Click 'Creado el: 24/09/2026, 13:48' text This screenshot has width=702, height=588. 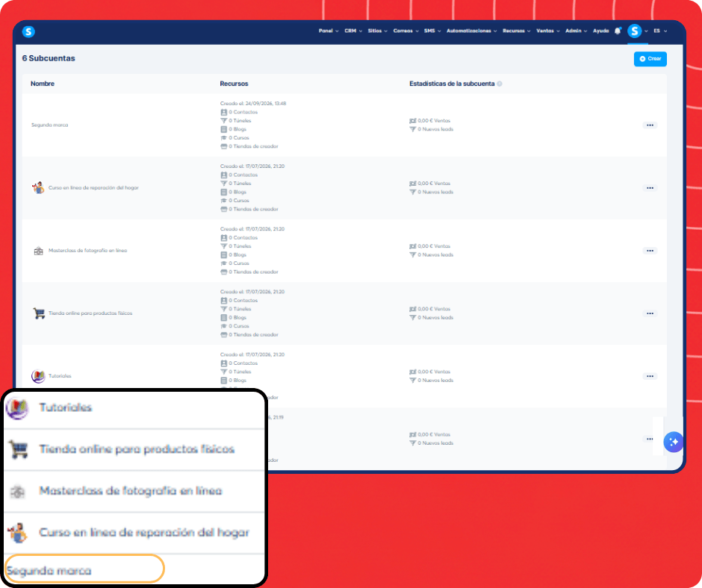[x=253, y=104]
